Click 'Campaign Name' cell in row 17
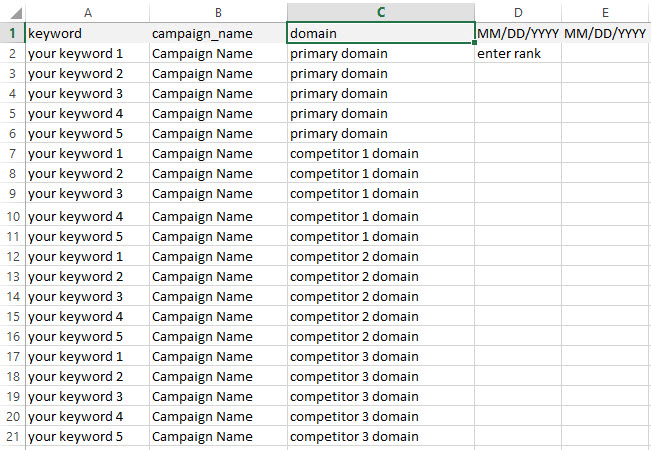Screen dimensions: 651x450 (x=218, y=356)
